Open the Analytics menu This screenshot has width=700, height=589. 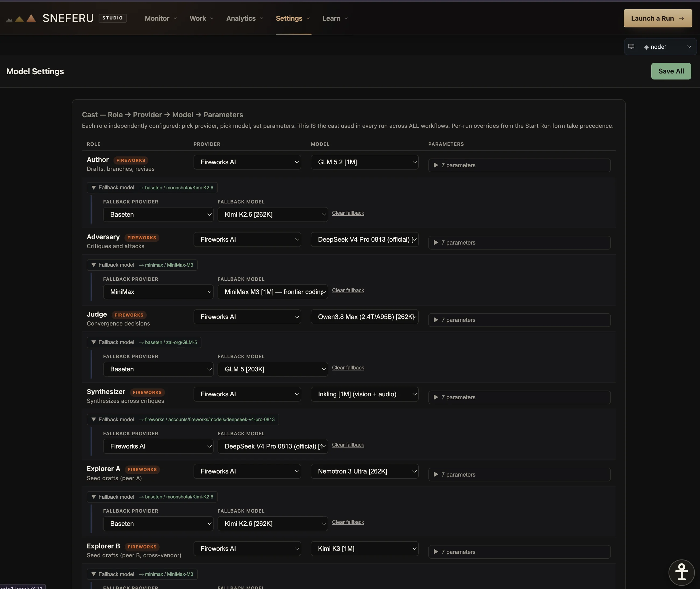coord(244,18)
